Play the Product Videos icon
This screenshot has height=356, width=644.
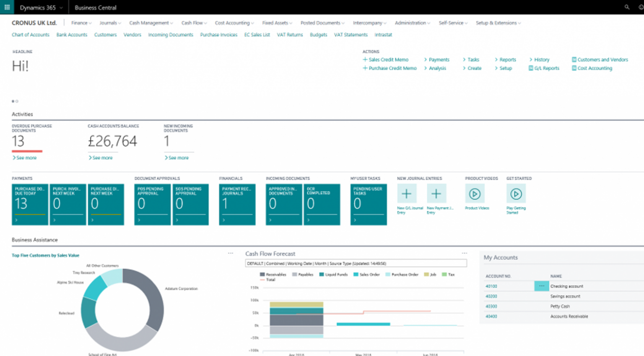475,194
